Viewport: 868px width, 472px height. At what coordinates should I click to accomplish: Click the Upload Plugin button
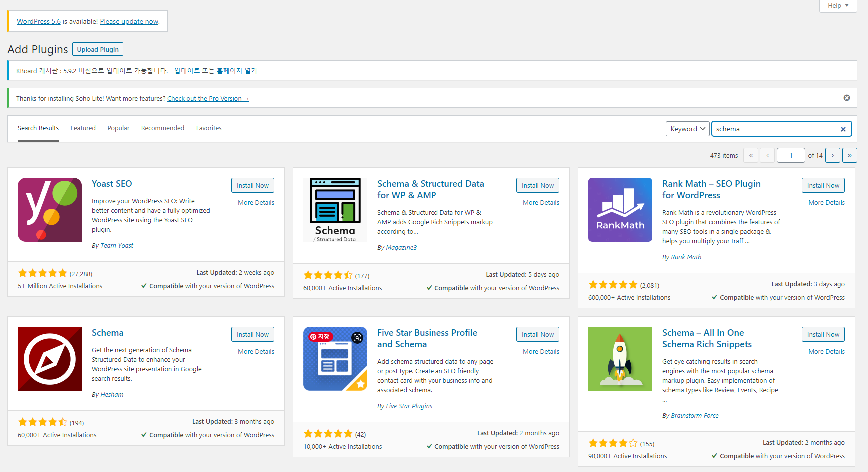[x=98, y=49]
